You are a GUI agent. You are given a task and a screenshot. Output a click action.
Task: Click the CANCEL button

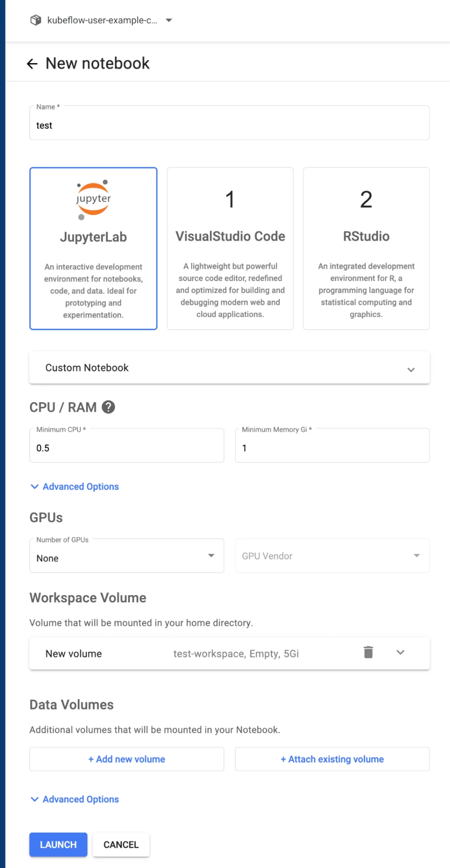(x=121, y=845)
